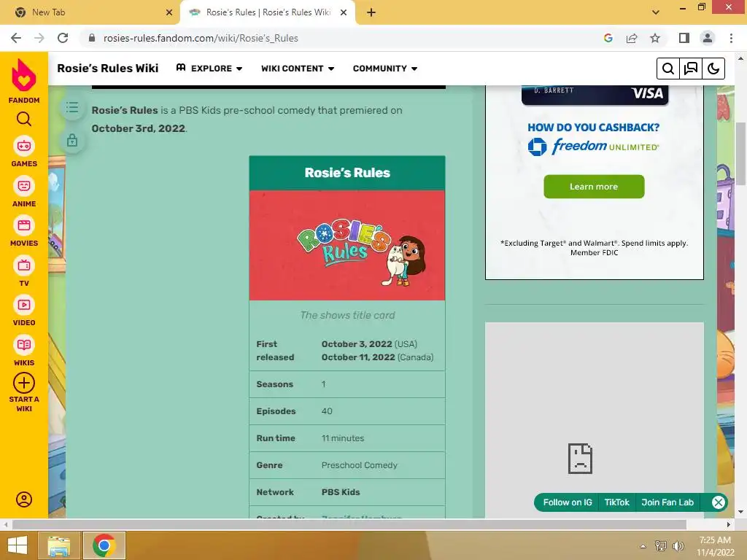Open the Chrome three-dot menu

pyautogui.click(x=731, y=38)
